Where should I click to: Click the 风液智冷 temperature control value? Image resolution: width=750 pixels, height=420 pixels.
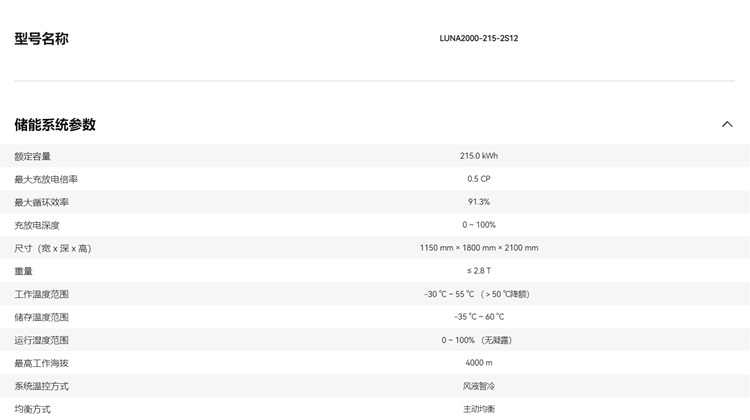[x=478, y=386]
